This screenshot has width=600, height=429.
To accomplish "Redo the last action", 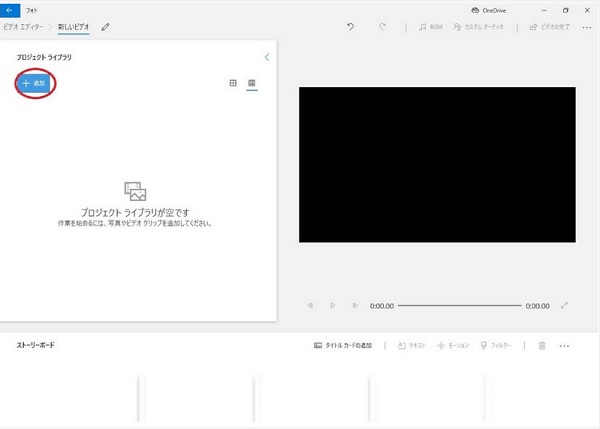I will click(382, 27).
